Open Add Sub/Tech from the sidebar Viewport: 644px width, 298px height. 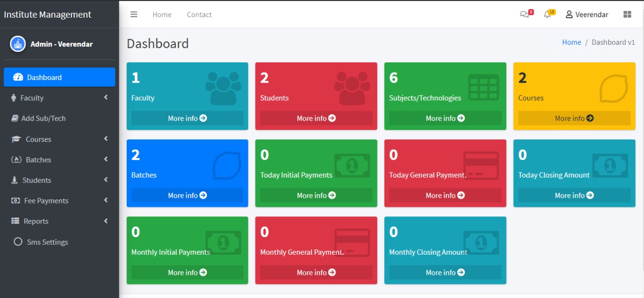point(43,118)
